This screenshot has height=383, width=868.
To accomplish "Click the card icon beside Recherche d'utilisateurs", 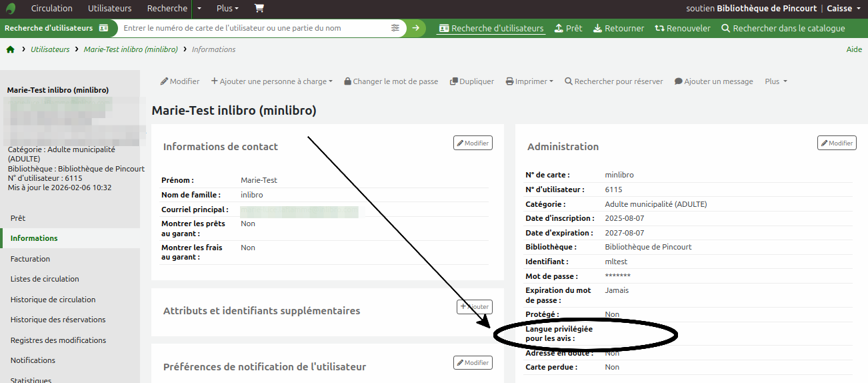I will coord(103,28).
